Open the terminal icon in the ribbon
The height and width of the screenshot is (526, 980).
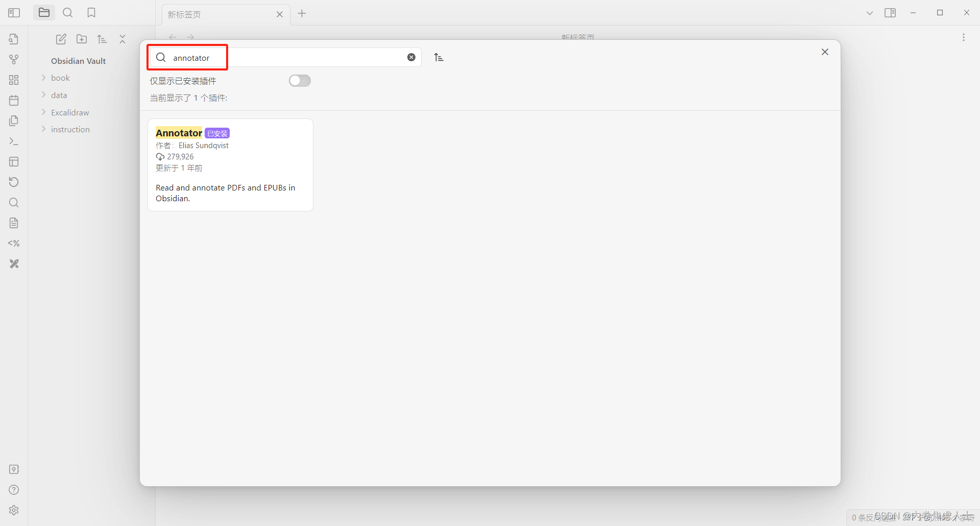14,141
